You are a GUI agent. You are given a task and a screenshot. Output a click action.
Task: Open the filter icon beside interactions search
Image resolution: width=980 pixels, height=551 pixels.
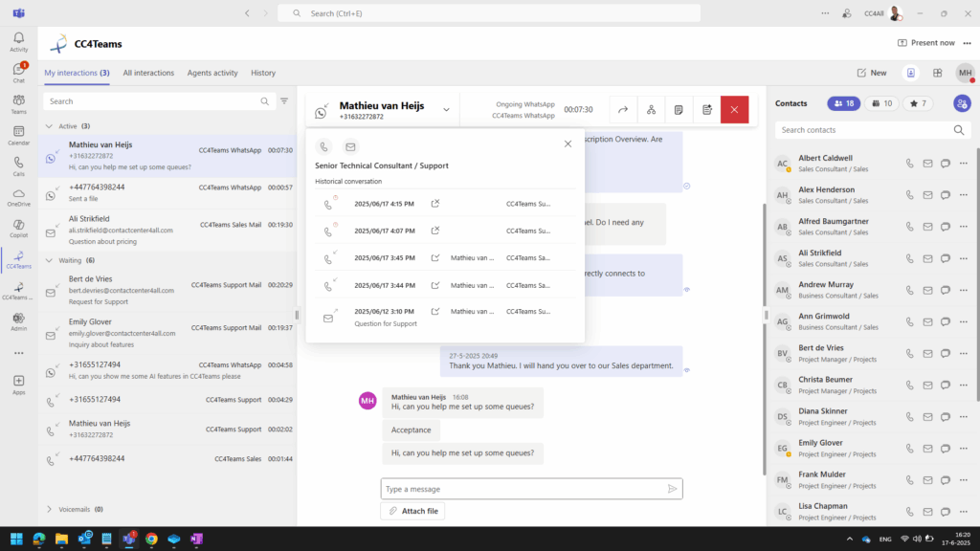284,101
